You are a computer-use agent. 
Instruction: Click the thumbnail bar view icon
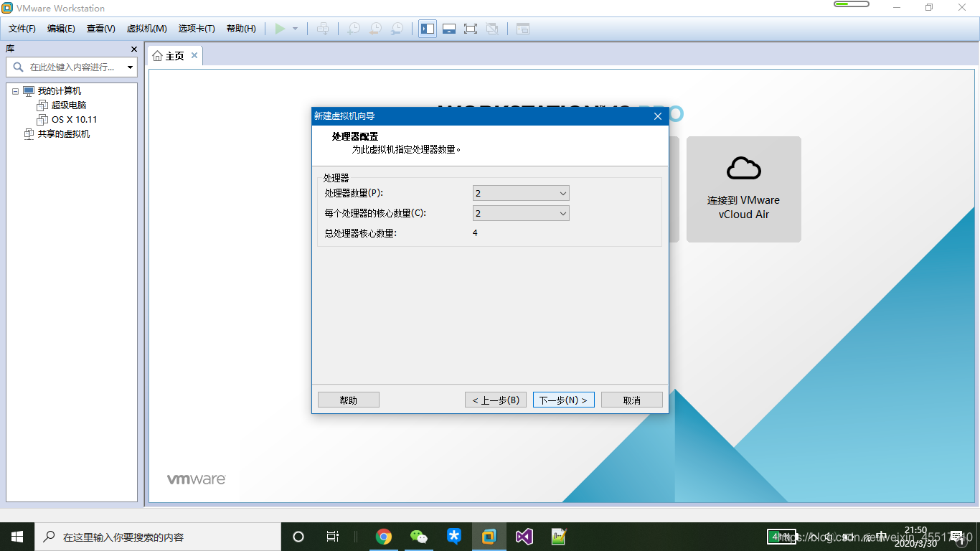[449, 29]
